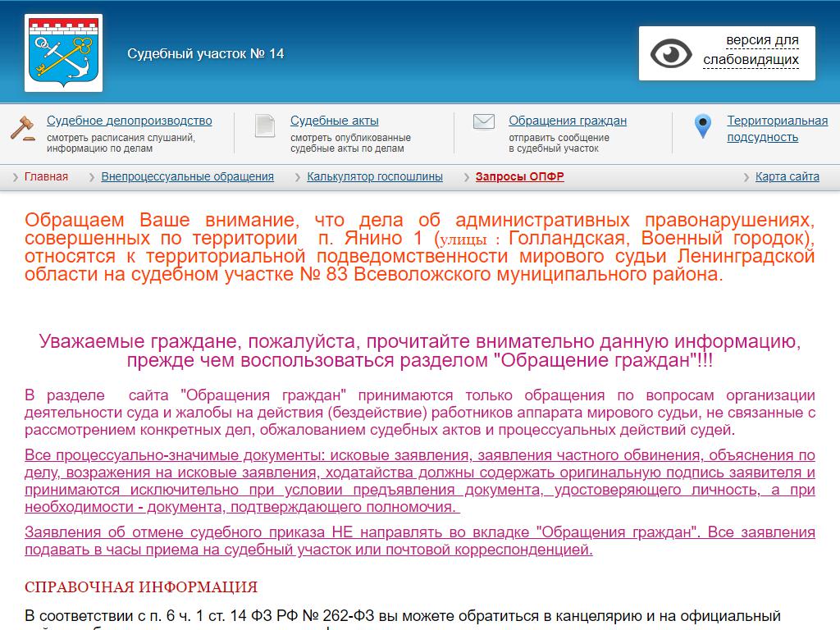This screenshot has width=840, height=630.
Task: Open Внепроцессуальные обращения menu item
Action: pyautogui.click(x=187, y=176)
